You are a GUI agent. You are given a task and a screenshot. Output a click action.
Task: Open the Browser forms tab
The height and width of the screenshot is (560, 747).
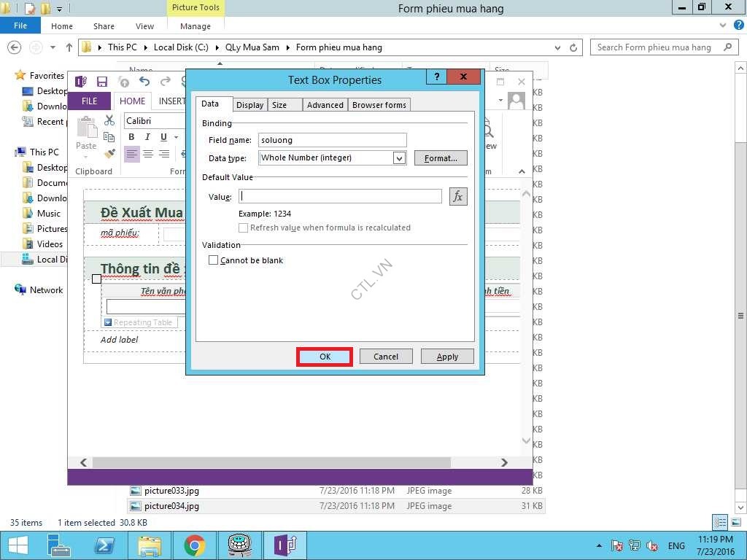click(379, 105)
